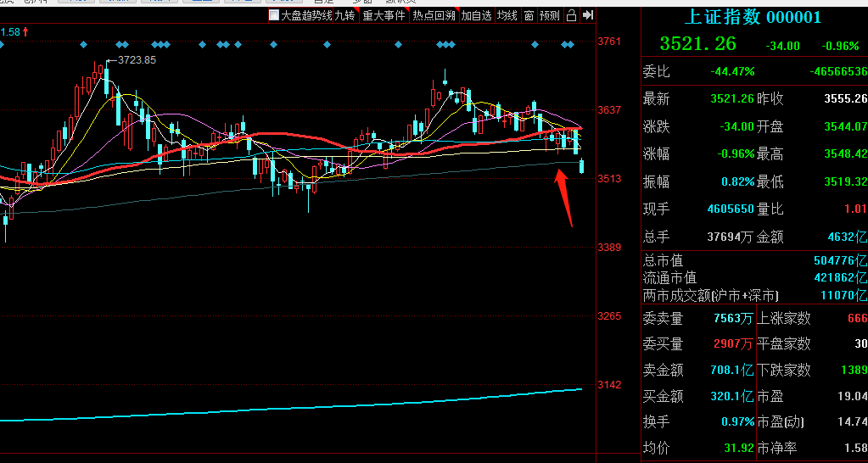The height and width of the screenshot is (463, 868).
Task: Click the 上证指数 000001 title
Action: (x=753, y=18)
